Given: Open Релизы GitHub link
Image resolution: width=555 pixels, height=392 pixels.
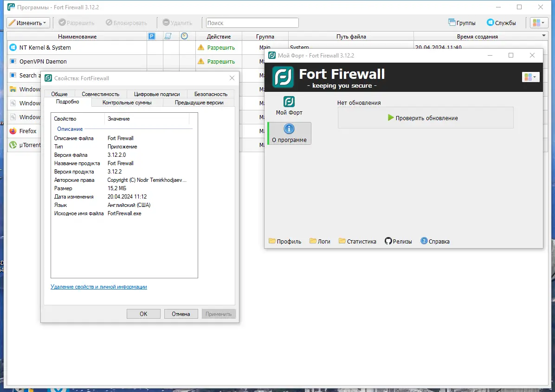Looking at the screenshot, I should 398,241.
